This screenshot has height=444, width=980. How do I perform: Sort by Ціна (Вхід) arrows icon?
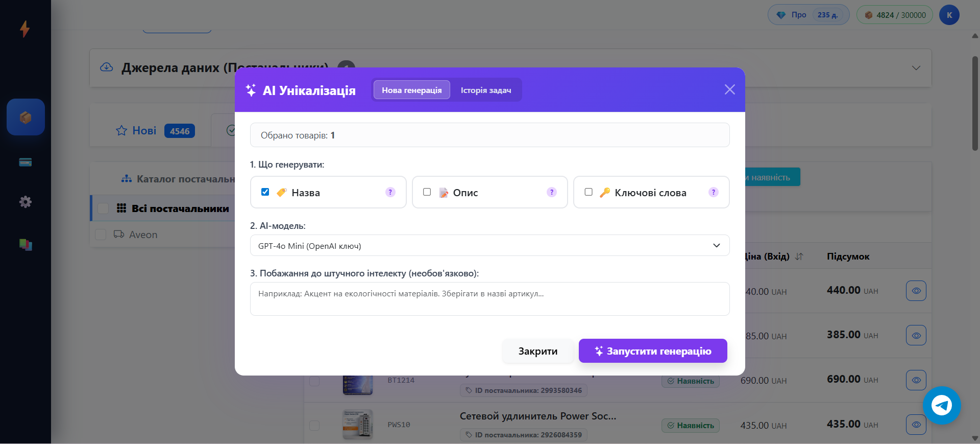point(799,256)
